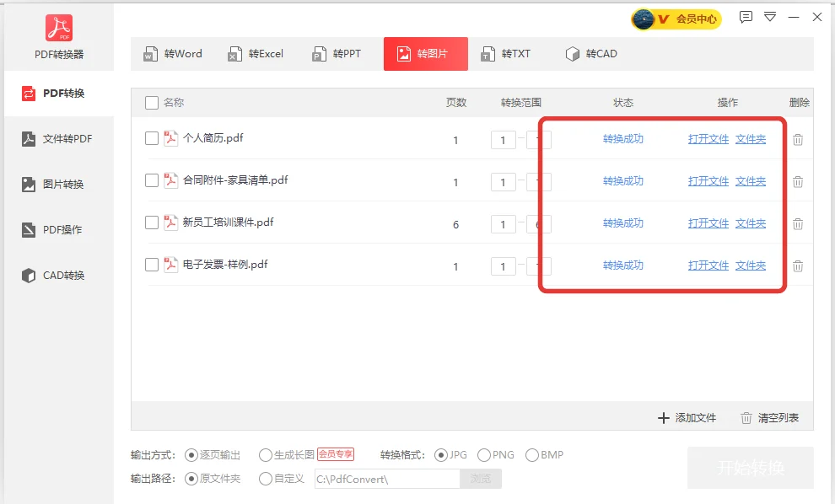Toggle the select-all 名称 checkbox
The width and height of the screenshot is (835, 504).
152,103
